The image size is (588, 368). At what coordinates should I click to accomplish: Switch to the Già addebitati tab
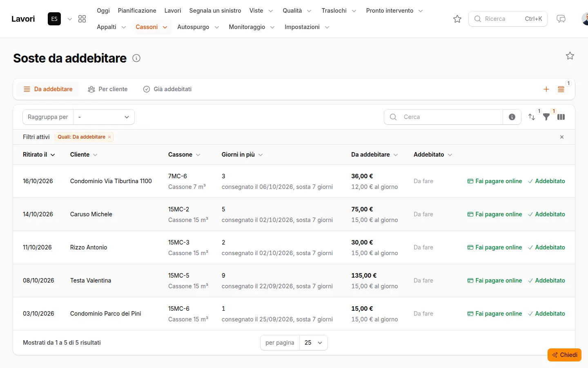[x=167, y=89]
